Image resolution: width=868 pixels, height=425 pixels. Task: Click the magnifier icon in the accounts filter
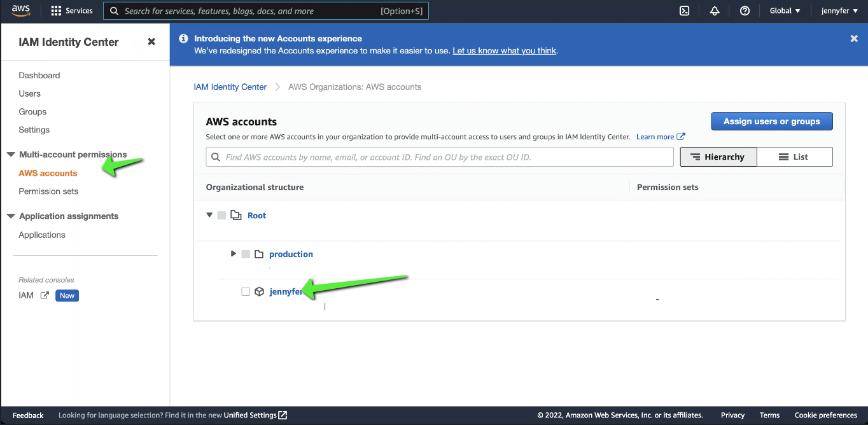click(216, 157)
